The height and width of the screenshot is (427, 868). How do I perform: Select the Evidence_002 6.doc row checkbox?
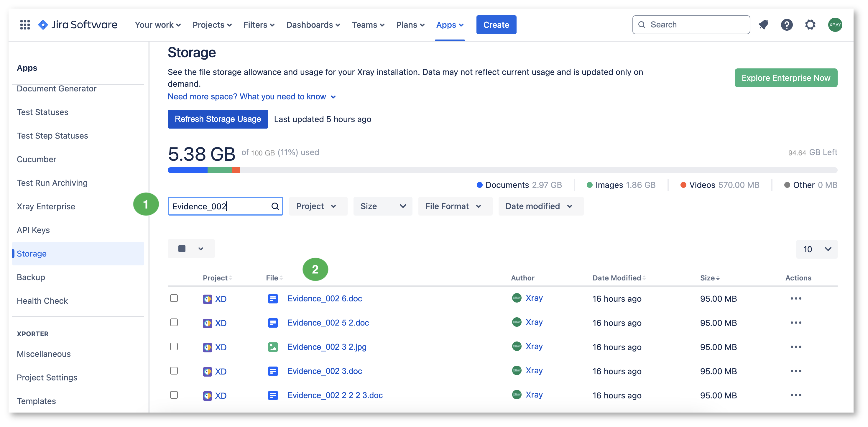[x=174, y=298]
